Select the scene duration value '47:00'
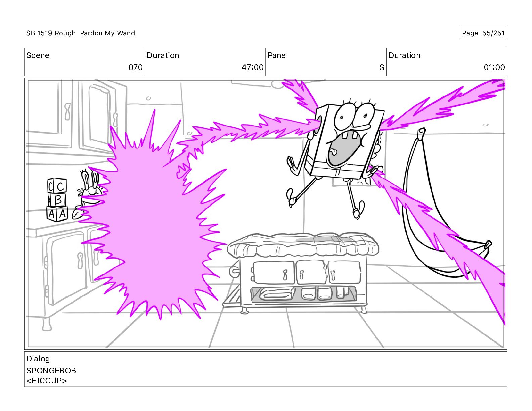532x411 pixels. point(253,67)
